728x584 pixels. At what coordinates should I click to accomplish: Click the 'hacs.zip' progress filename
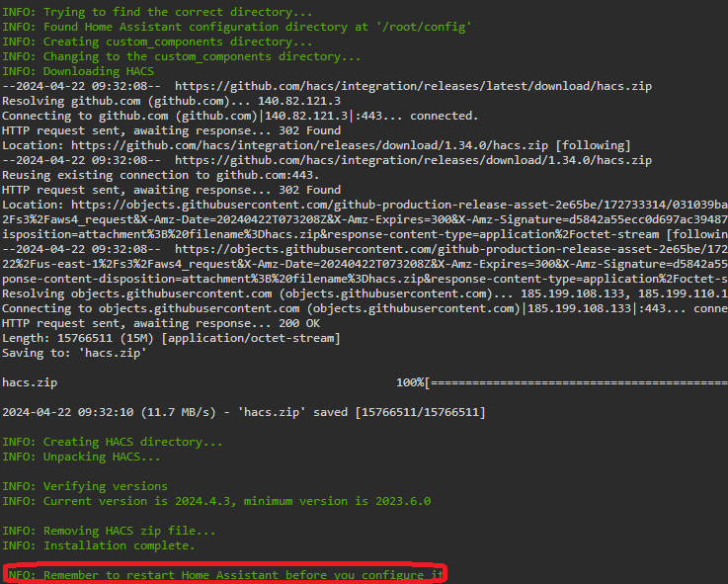pos(30,383)
